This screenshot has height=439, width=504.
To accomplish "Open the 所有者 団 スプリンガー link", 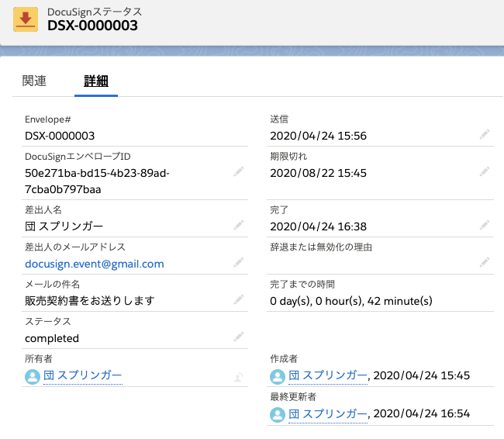I will pyautogui.click(x=83, y=375).
